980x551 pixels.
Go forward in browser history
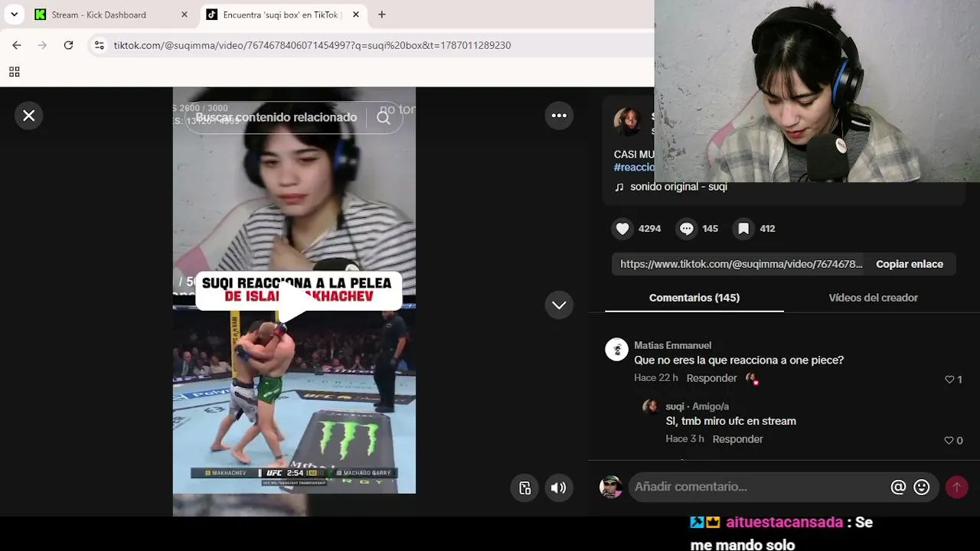[42, 45]
